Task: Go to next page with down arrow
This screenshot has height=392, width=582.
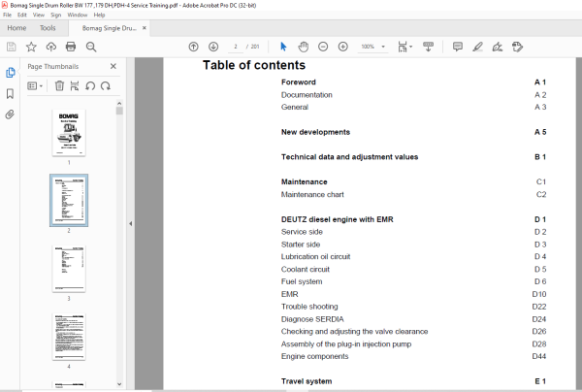Action: point(213,47)
